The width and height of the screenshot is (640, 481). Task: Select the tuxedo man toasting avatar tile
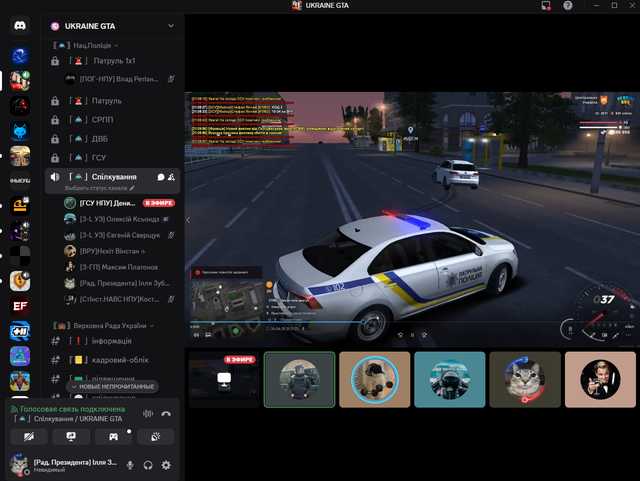click(x=600, y=380)
